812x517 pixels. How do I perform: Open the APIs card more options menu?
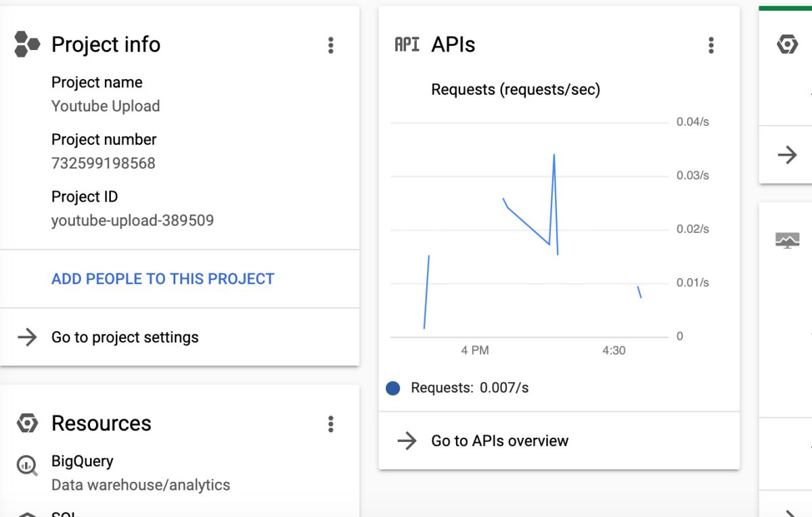[710, 45]
